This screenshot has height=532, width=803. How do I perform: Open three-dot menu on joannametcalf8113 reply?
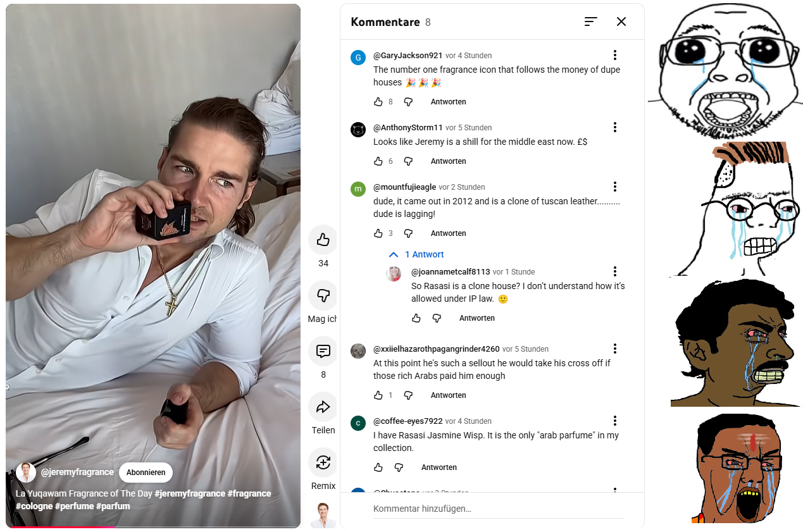[614, 271]
